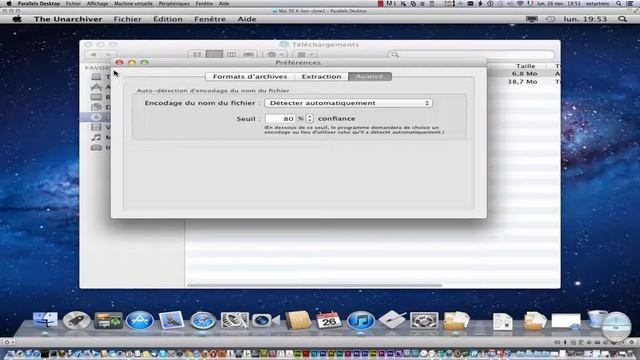This screenshot has height=360, width=640.
Task: Switch Finder to list view
Action: point(214,54)
